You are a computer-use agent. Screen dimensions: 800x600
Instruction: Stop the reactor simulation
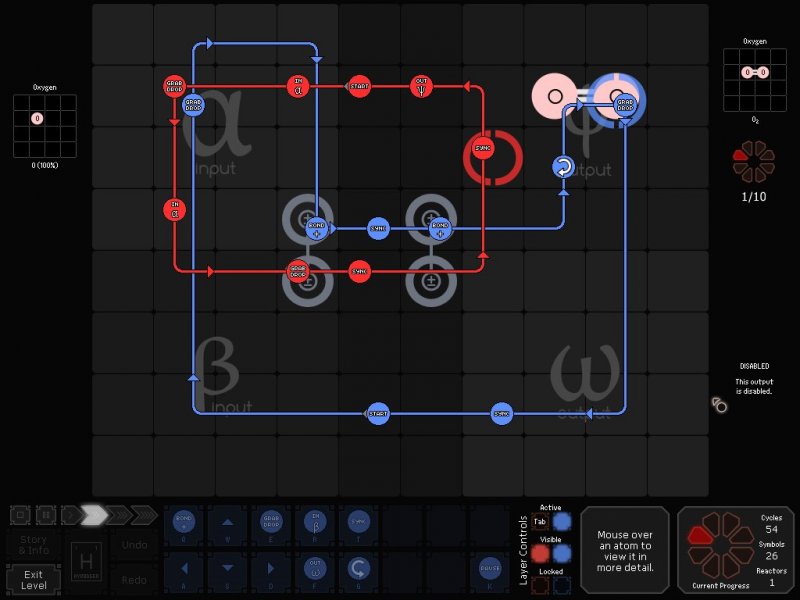click(x=20, y=515)
